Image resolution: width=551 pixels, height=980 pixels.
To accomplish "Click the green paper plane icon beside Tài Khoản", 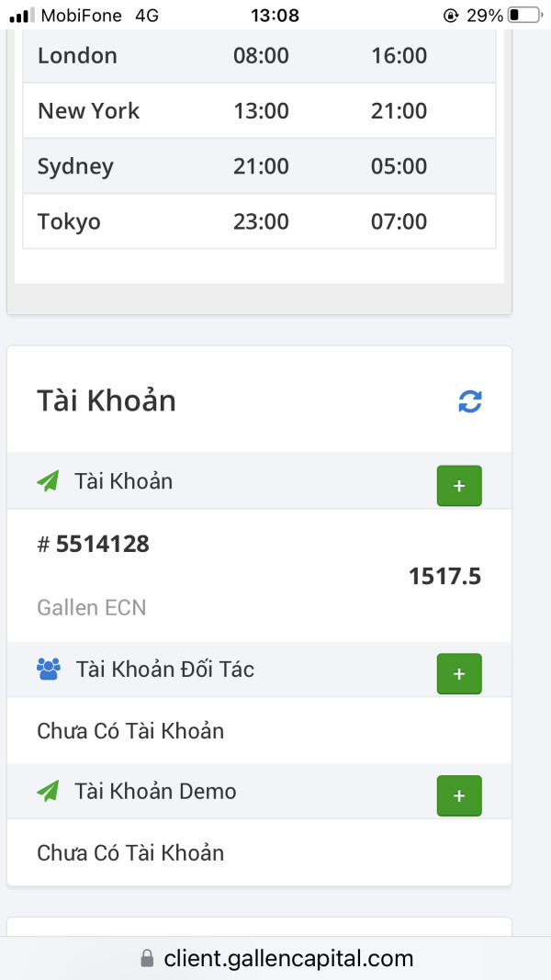I will [48, 480].
